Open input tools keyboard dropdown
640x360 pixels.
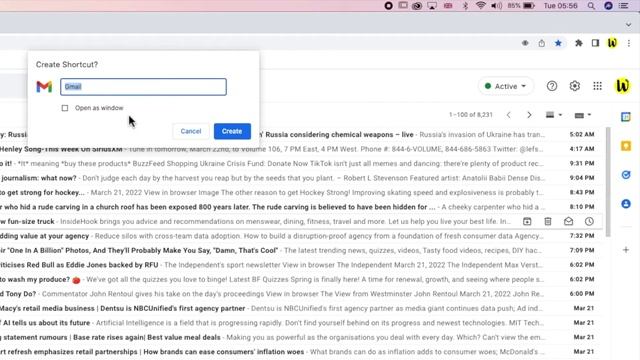click(583, 116)
